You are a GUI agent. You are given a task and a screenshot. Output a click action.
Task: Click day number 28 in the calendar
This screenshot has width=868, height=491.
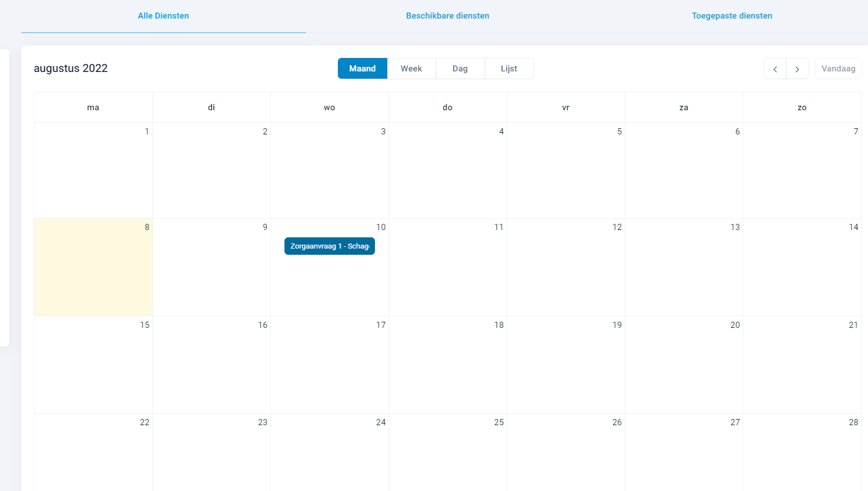click(854, 422)
